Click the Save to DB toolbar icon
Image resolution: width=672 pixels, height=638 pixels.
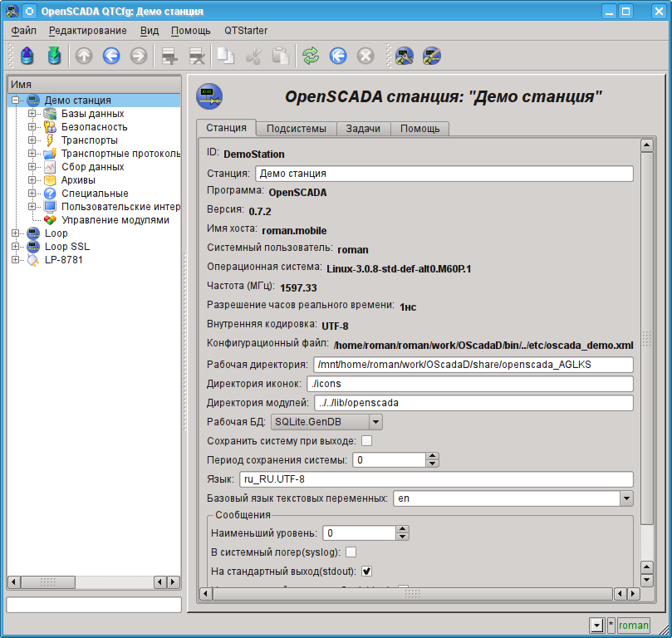tap(54, 56)
